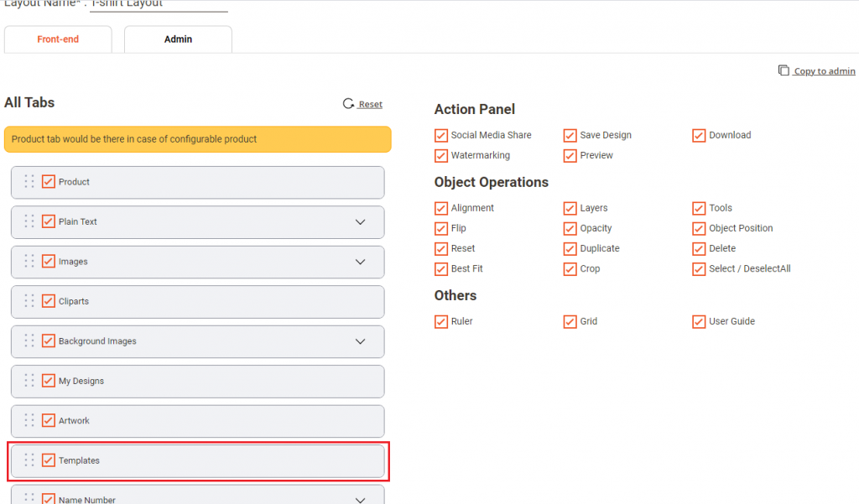Image resolution: width=859 pixels, height=504 pixels.
Task: Click the drag handle beside Name Number
Action: click(x=29, y=498)
